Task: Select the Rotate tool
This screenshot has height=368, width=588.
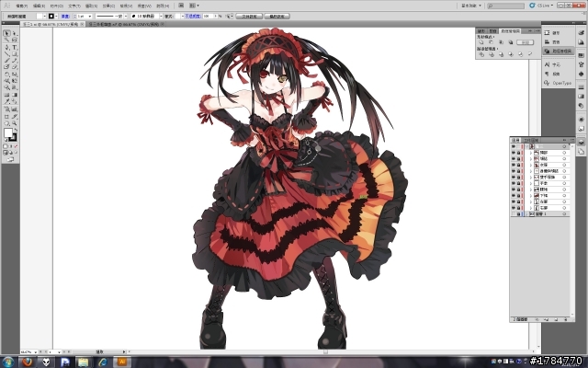Action: [6, 75]
